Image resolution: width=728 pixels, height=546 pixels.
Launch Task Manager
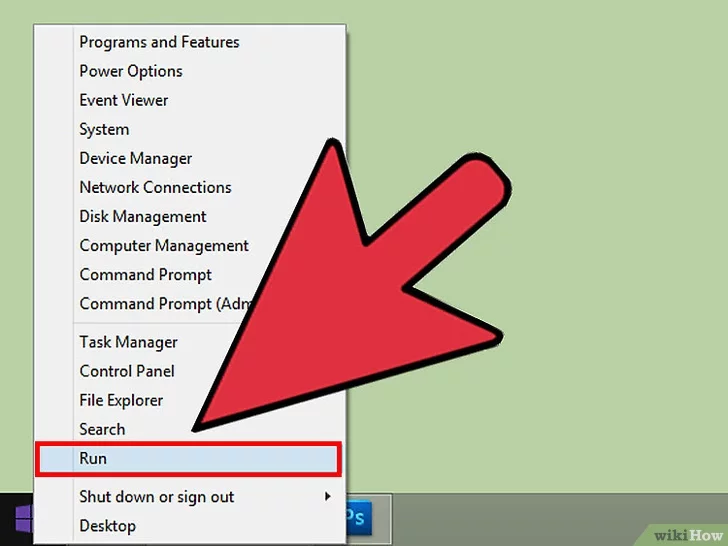[128, 343]
